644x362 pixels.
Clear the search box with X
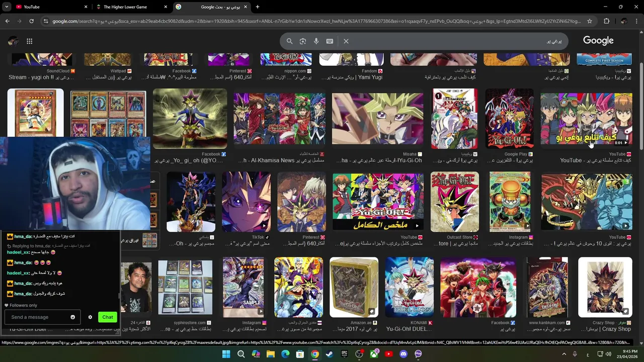click(346, 41)
